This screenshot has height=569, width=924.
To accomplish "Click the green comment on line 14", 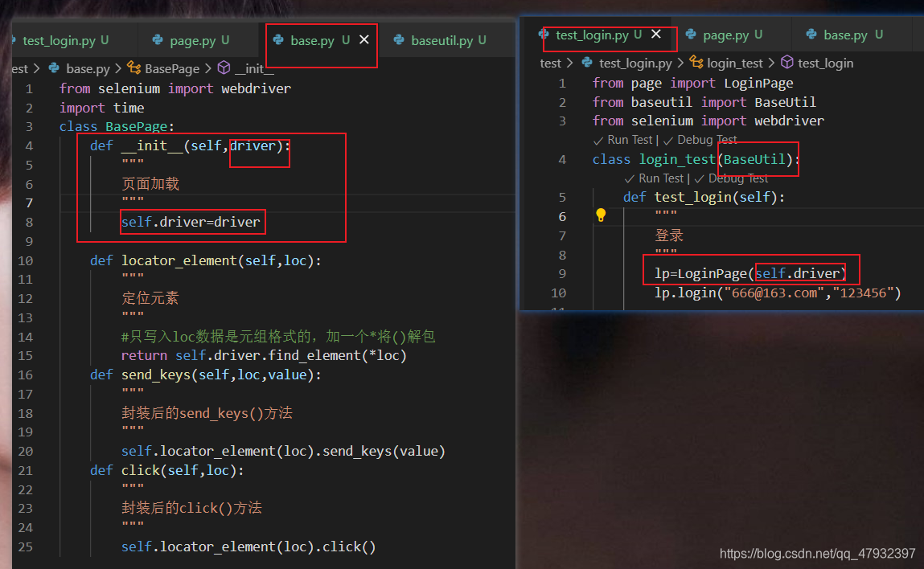I will pos(278,336).
